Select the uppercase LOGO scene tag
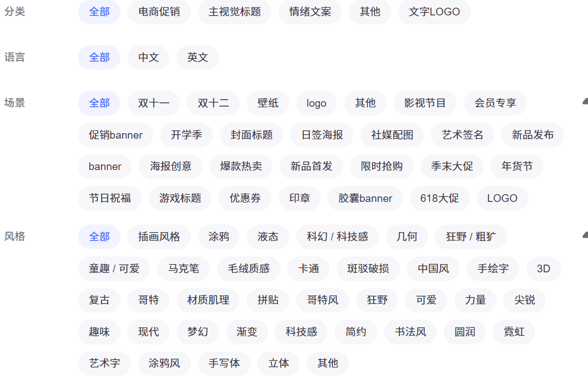This screenshot has height=384, width=588. click(x=502, y=198)
